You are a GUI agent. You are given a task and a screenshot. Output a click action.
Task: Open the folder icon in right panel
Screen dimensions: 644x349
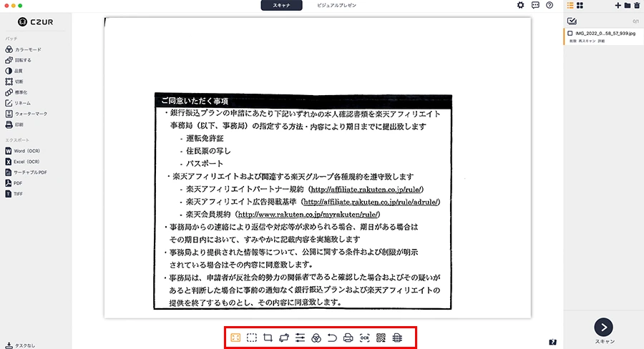point(628,5)
